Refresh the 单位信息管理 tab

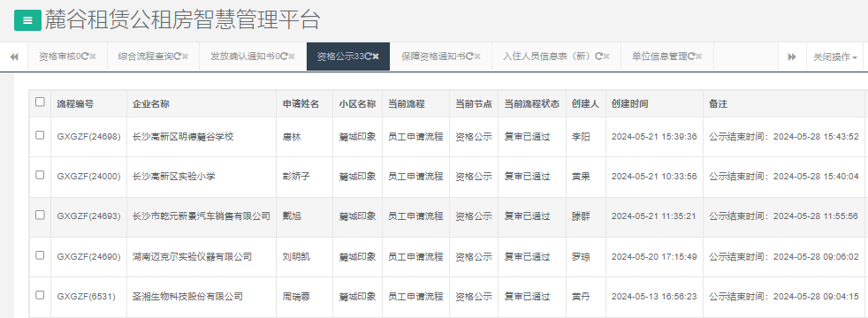coord(691,57)
